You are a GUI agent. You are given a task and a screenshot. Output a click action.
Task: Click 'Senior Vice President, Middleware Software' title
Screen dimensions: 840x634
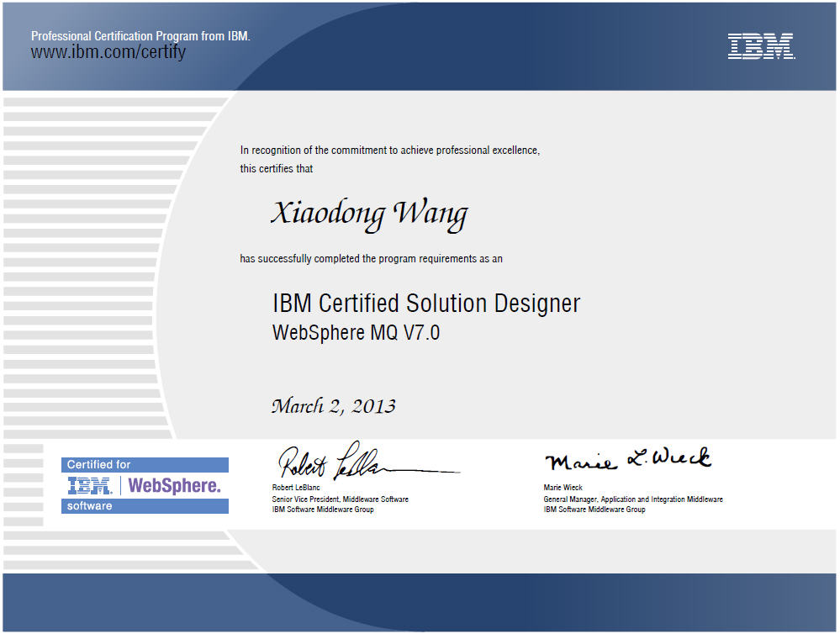pyautogui.click(x=341, y=499)
